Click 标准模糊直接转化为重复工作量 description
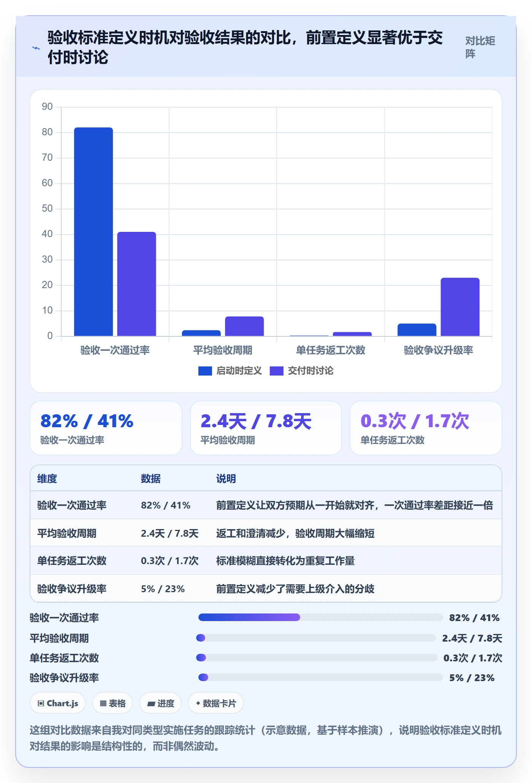Screen dimensions: 532x783 click(x=285, y=561)
